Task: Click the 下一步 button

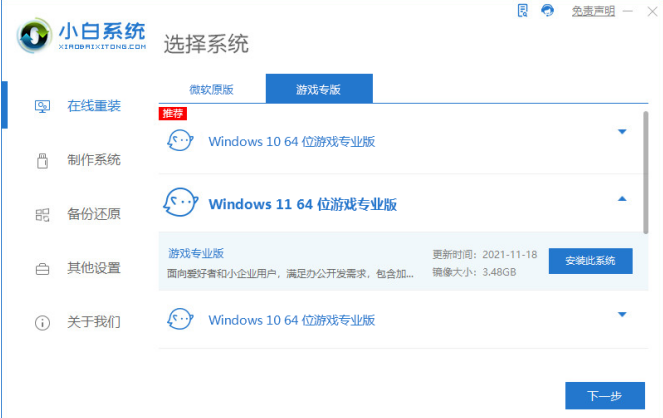Action: [605, 396]
